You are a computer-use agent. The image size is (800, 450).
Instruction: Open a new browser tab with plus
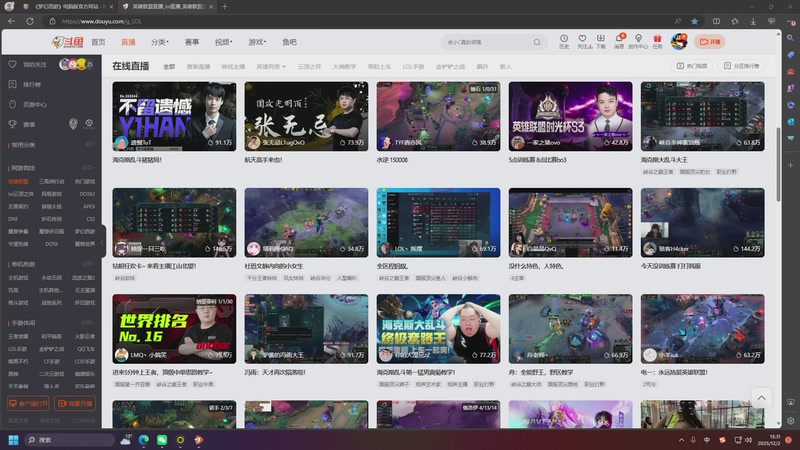coord(225,7)
